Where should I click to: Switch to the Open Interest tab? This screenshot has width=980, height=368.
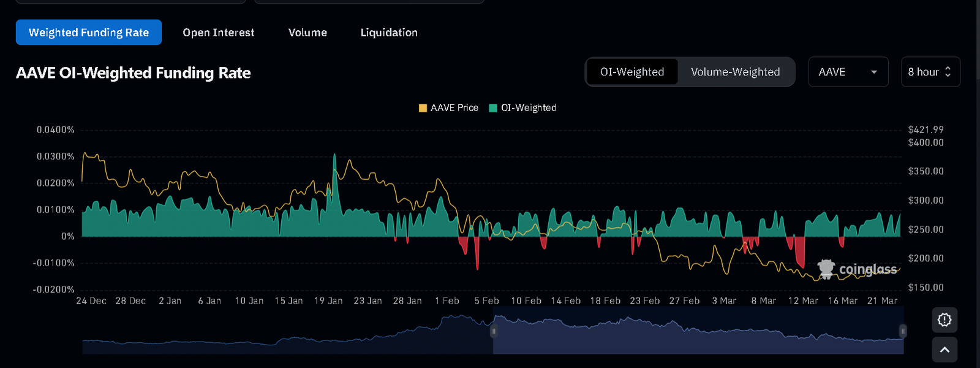219,33
